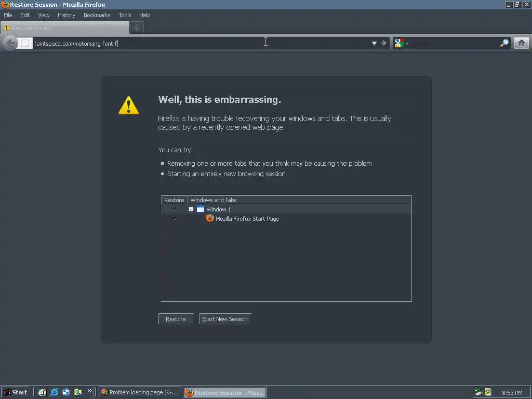The image size is (532, 399).
Task: Expand the quick launch overflow chevron
Action: coord(89,391)
